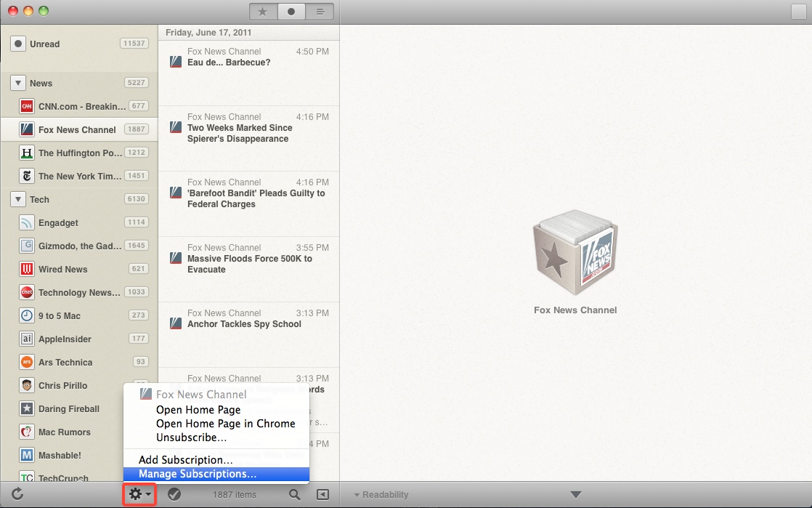Image resolution: width=812 pixels, height=508 pixels.
Task: Click the down triangle in bottom bar
Action: (x=576, y=494)
